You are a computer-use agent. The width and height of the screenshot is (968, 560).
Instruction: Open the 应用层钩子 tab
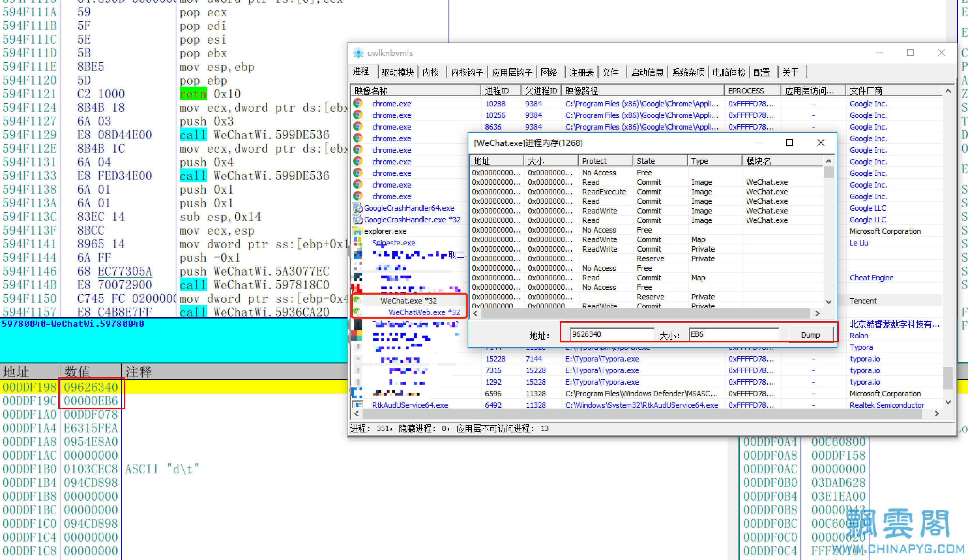tap(512, 72)
